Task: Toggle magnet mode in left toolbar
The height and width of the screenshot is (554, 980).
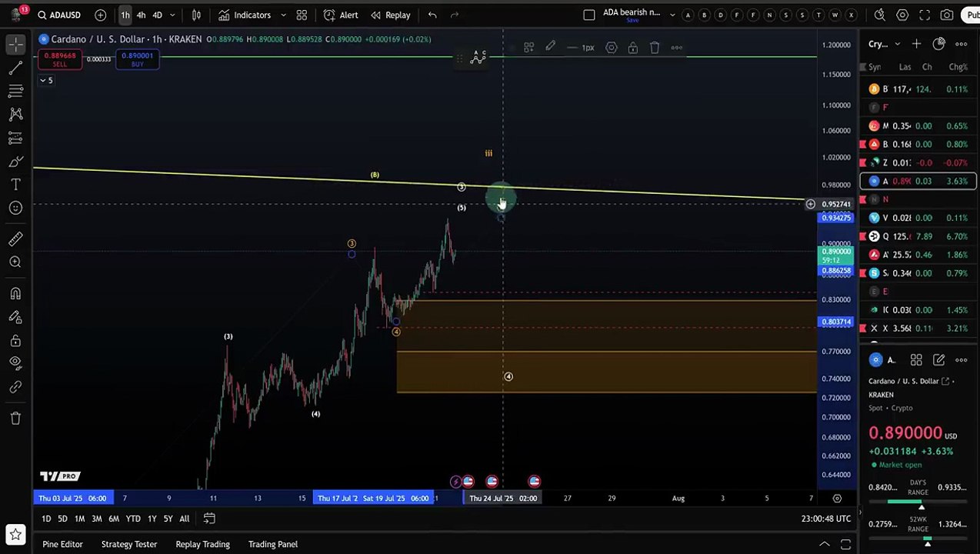Action: pyautogui.click(x=15, y=293)
